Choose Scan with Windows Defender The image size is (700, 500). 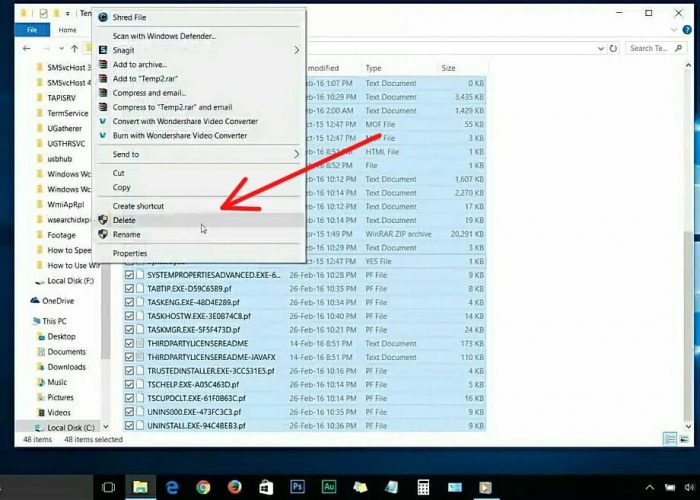point(200,36)
